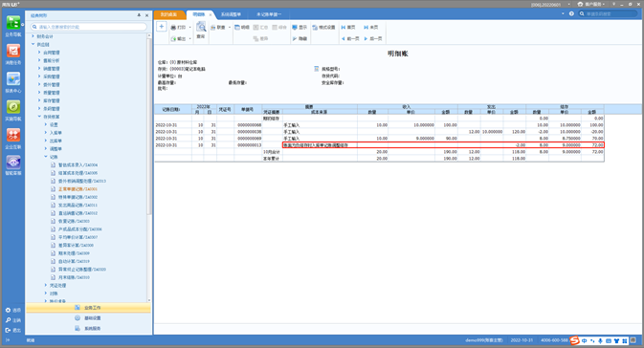Expand the 库存管理 tree node
The image size is (644, 348).
click(x=39, y=100)
